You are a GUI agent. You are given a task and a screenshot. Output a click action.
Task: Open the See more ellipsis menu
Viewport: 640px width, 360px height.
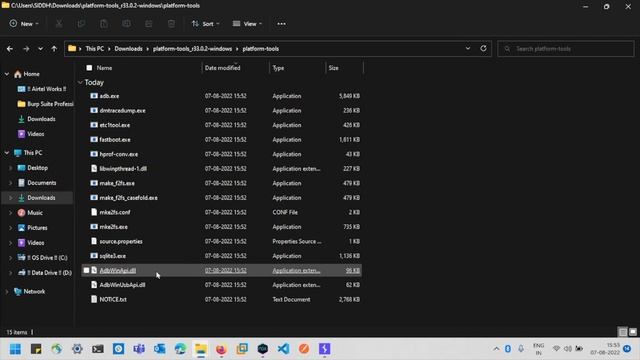coord(281,24)
